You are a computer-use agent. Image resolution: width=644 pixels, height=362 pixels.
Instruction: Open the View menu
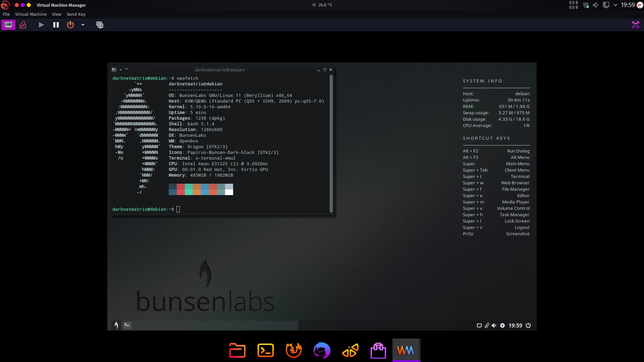pos(56,14)
